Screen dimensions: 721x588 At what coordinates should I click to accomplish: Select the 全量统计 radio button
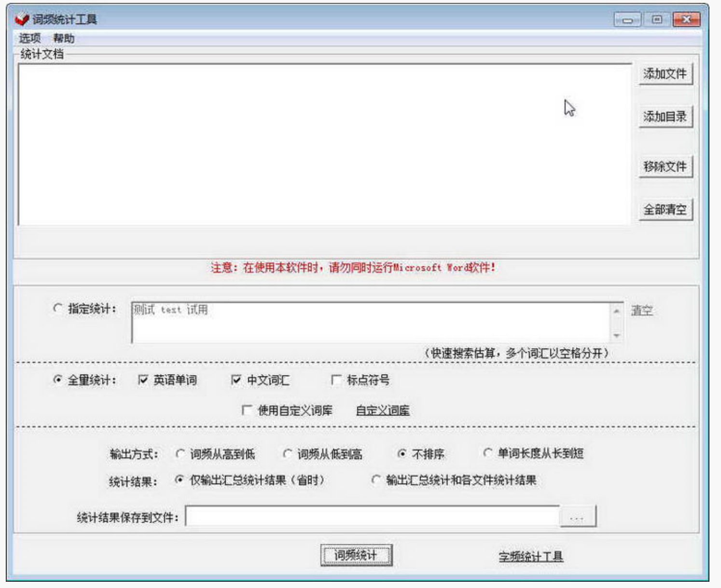click(x=57, y=380)
